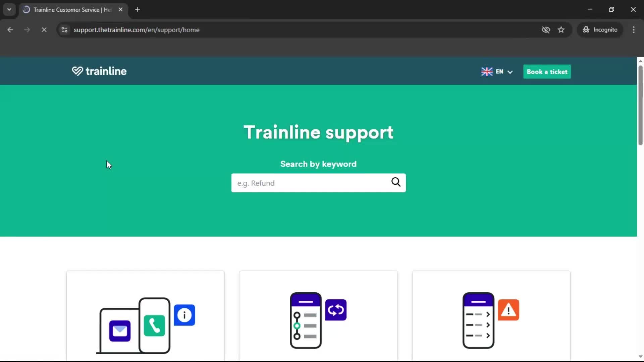Click the stop loading icon

click(44, 29)
